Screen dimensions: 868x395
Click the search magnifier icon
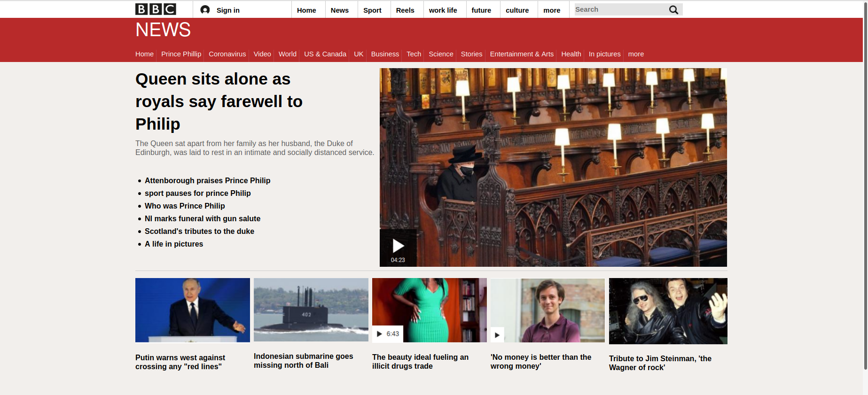tap(673, 9)
